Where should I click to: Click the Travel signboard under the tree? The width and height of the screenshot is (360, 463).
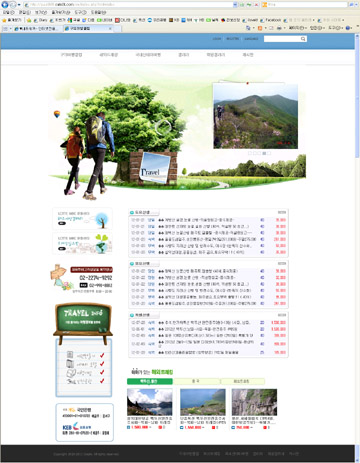154,167
